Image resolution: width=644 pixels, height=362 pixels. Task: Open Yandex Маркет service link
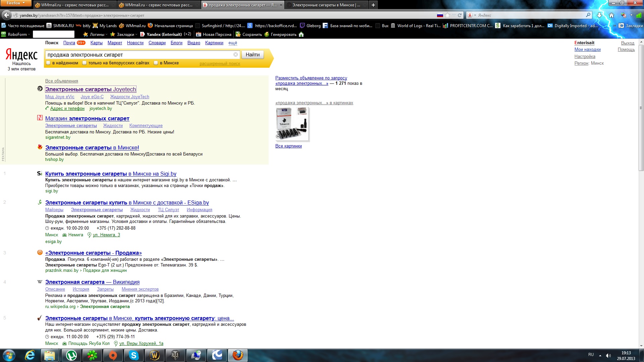[x=115, y=43]
